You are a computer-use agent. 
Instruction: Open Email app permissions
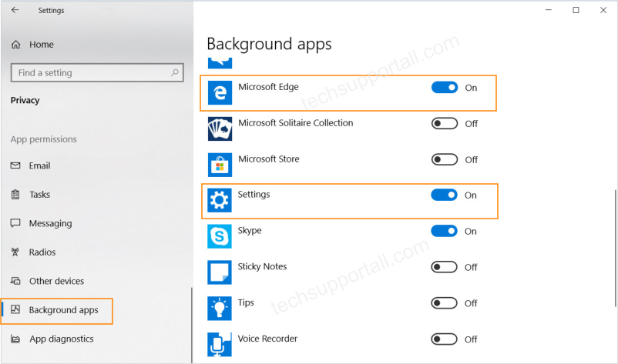[39, 165]
